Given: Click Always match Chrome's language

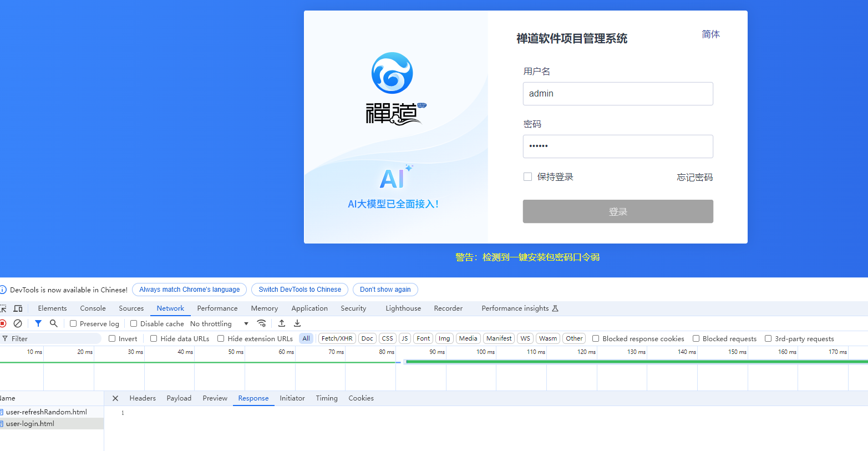Looking at the screenshot, I should [x=190, y=290].
